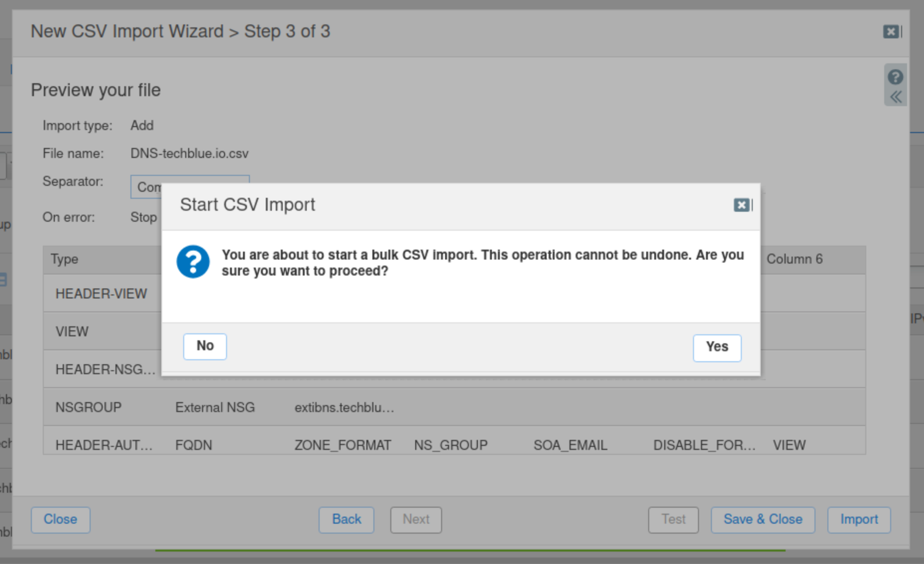The image size is (924, 564).
Task: Select the NSGROUP row cell
Action: click(89, 407)
